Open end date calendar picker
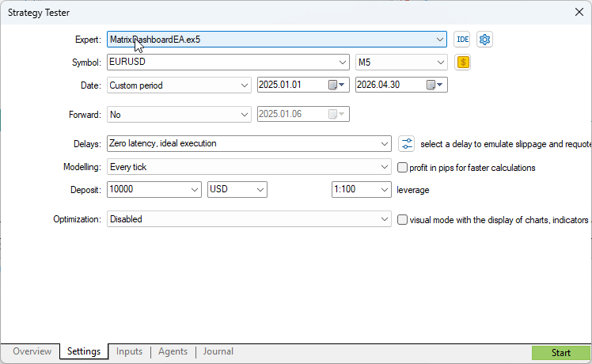Viewport: 592px width, 364px height. [x=435, y=85]
